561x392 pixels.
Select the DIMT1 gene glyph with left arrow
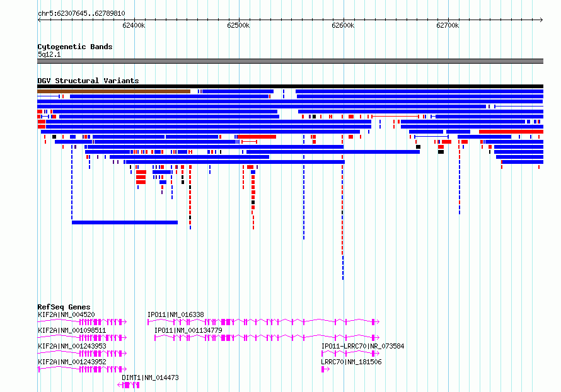129,385
